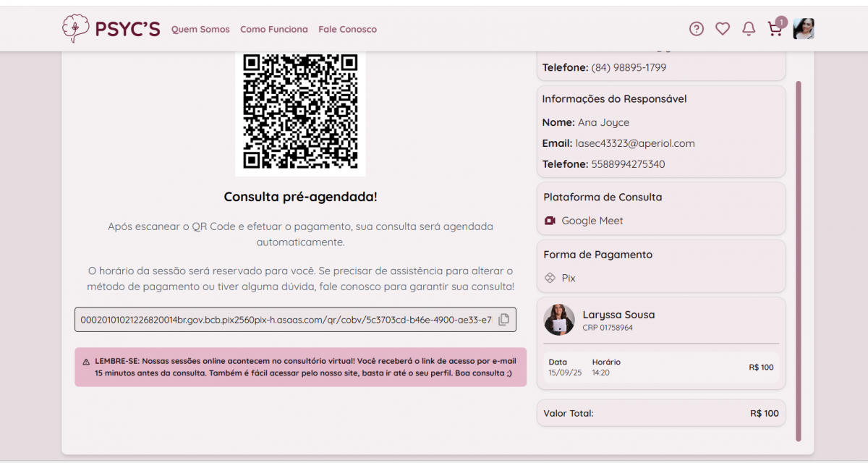Click the Pix copy-paste code field
868x463 pixels.
pos(286,319)
